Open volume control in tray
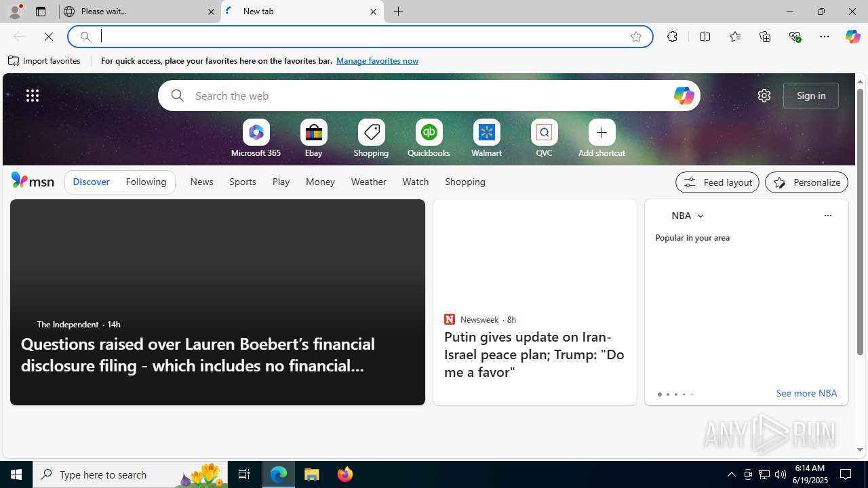This screenshot has width=868, height=488. 781,474
